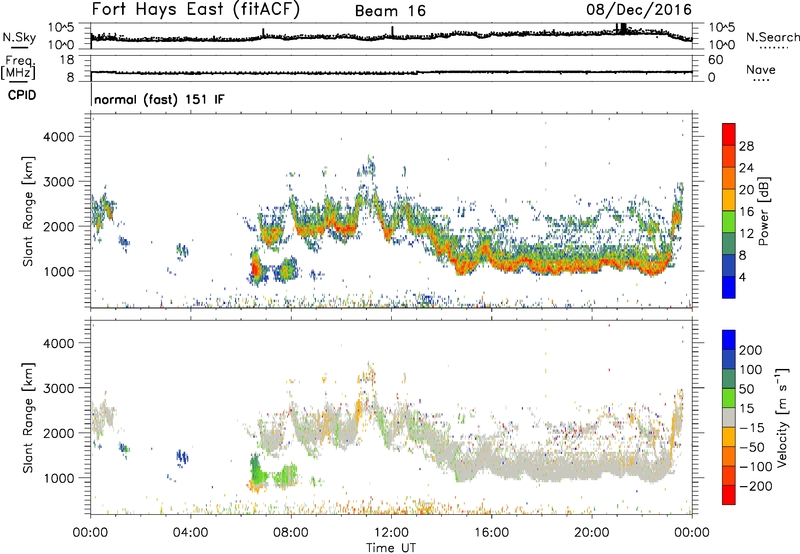Click the "2000" tick on velocity panel
The image size is (800, 554).
tap(58, 433)
